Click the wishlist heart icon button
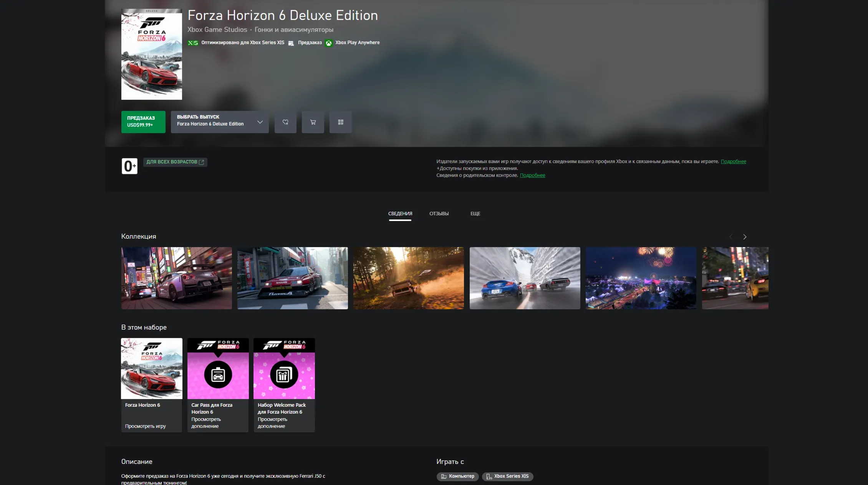The image size is (868, 485). coord(285,122)
